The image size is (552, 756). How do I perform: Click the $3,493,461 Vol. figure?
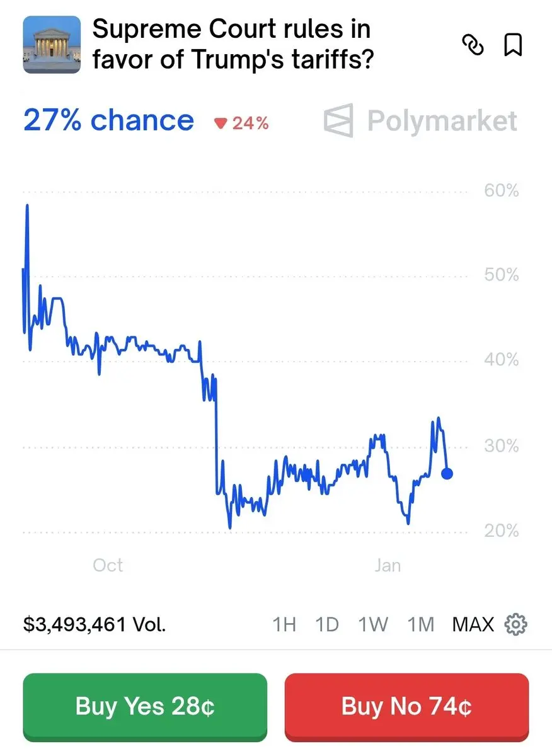click(95, 624)
